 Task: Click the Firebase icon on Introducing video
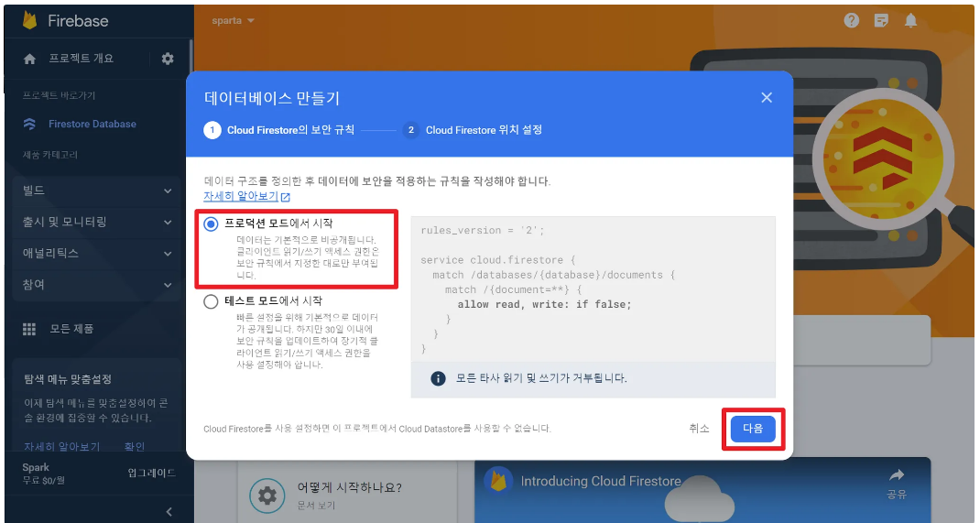(498, 481)
